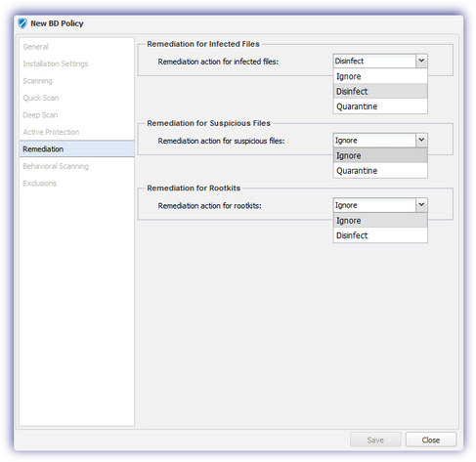Screen dimensions: 476x462
Task: Go to the Exclusions page
Action: click(40, 183)
